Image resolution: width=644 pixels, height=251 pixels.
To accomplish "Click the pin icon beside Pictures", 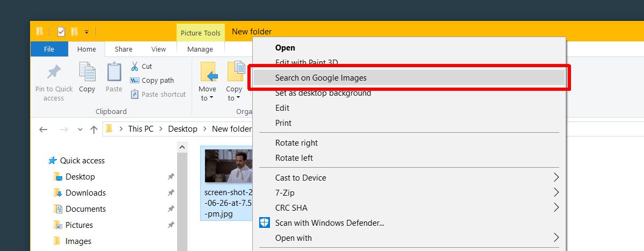I will pyautogui.click(x=171, y=225).
